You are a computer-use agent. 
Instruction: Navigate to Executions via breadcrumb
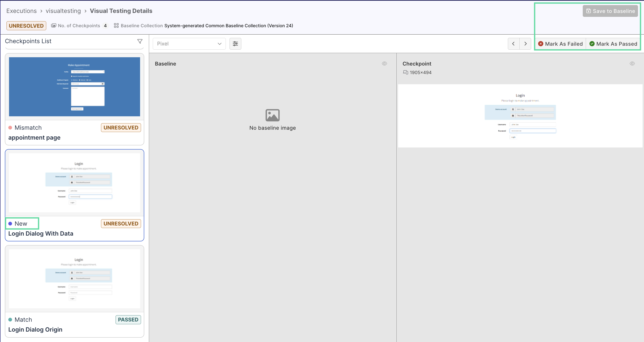pyautogui.click(x=21, y=11)
